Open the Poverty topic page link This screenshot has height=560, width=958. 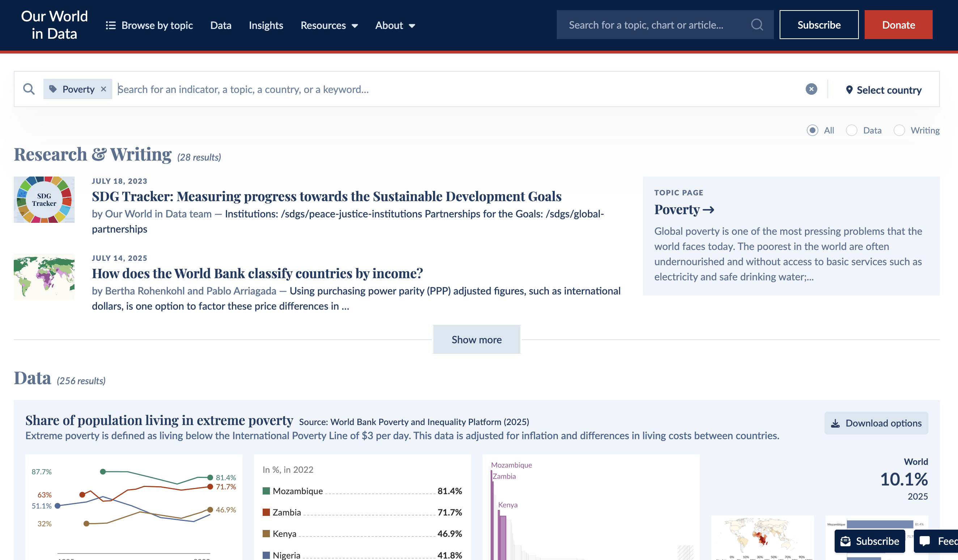click(x=684, y=209)
